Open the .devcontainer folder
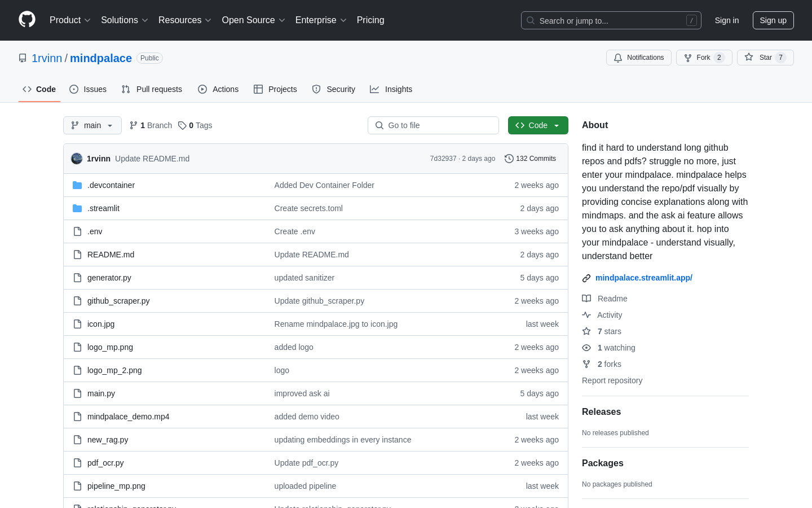The image size is (812, 508). tap(111, 185)
